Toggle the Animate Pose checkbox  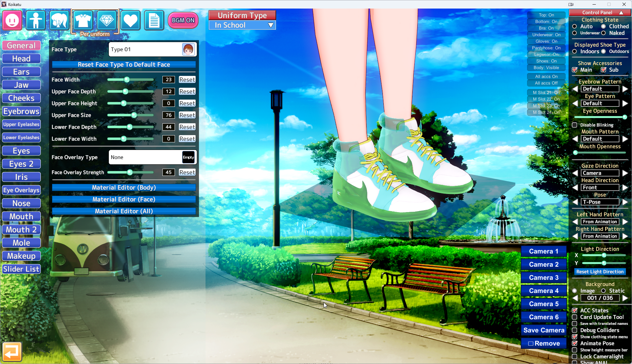click(x=574, y=343)
